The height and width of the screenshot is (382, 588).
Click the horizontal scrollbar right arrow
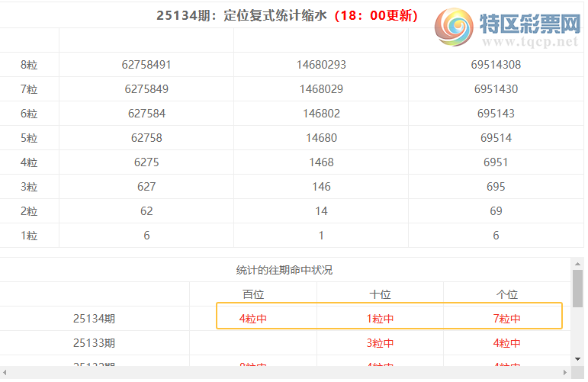click(x=565, y=373)
